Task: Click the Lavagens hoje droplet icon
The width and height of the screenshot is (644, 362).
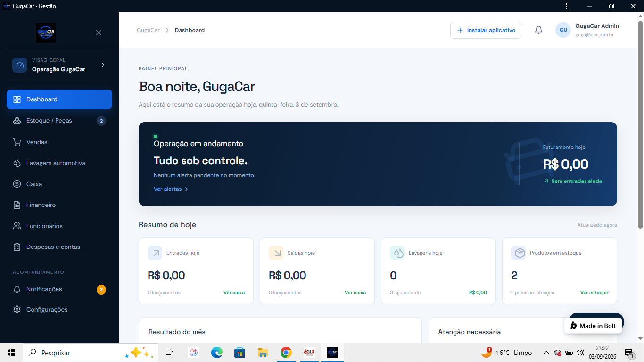Action: pos(397,253)
